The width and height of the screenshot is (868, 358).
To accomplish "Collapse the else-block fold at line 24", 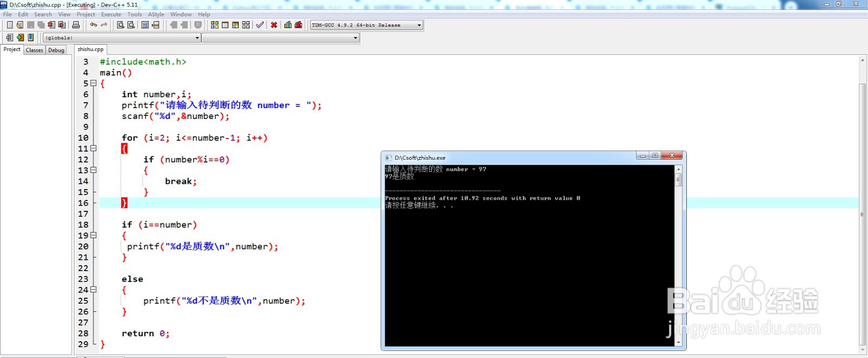I will [x=93, y=290].
